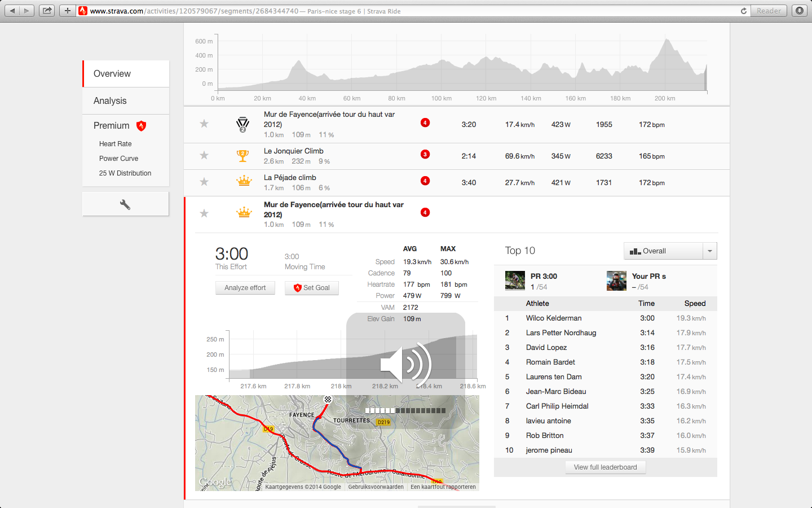Click the PR holder's avatar thumbnail
The width and height of the screenshot is (812, 508).
(515, 281)
